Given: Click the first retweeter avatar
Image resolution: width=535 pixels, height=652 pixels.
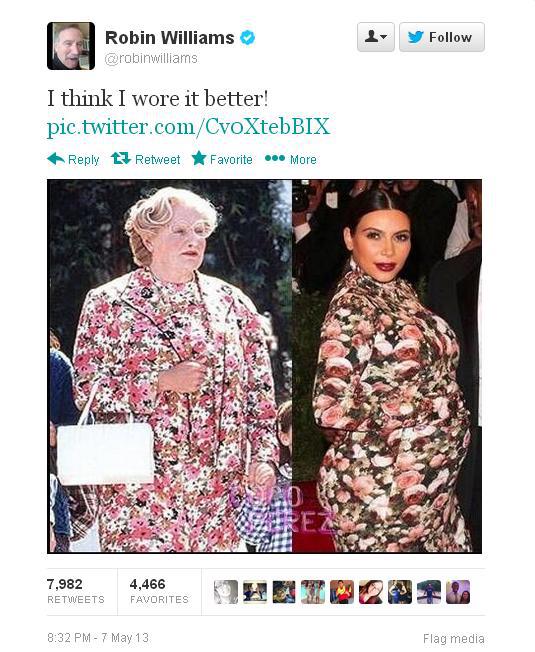Looking at the screenshot, I should 226,592.
